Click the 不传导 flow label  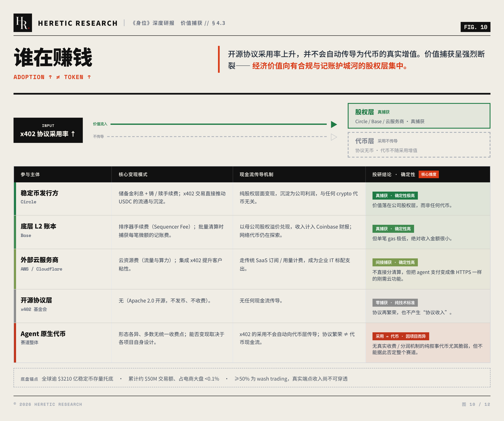click(98, 137)
